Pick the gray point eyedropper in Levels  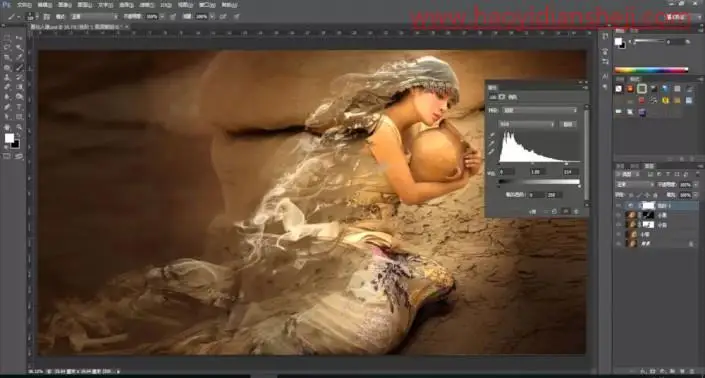(492, 143)
